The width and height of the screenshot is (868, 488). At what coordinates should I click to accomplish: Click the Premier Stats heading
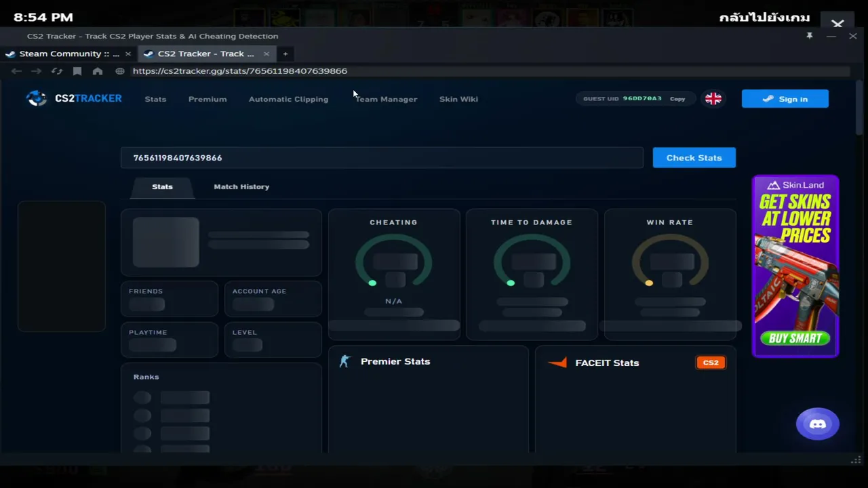[x=395, y=362]
